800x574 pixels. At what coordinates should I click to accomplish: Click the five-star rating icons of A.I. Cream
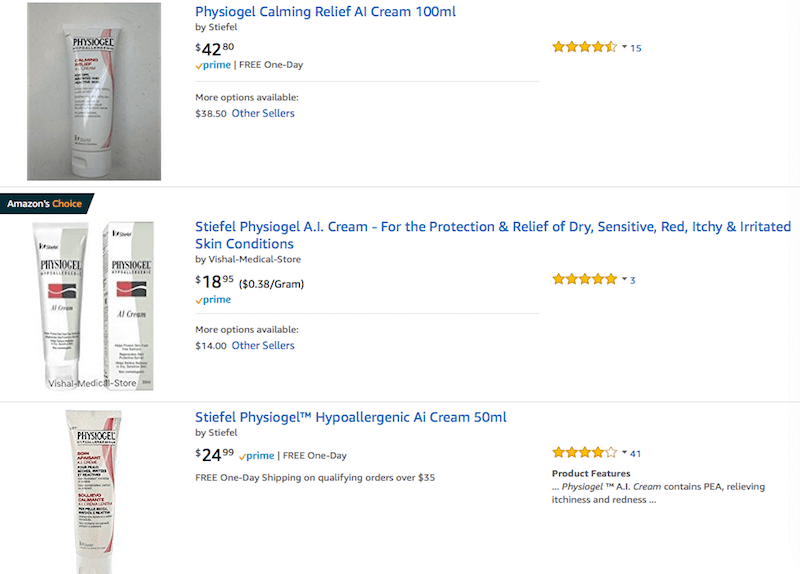click(x=585, y=279)
